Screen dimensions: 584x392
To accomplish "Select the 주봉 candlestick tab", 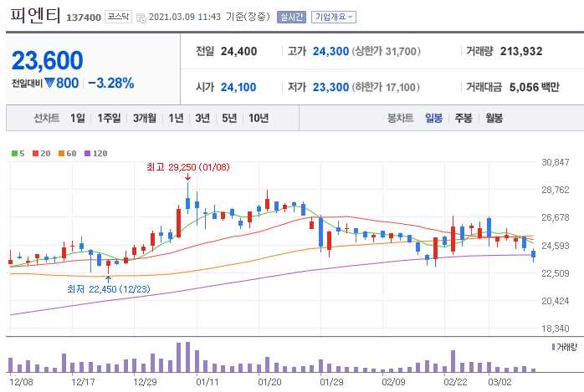I will [x=464, y=119].
